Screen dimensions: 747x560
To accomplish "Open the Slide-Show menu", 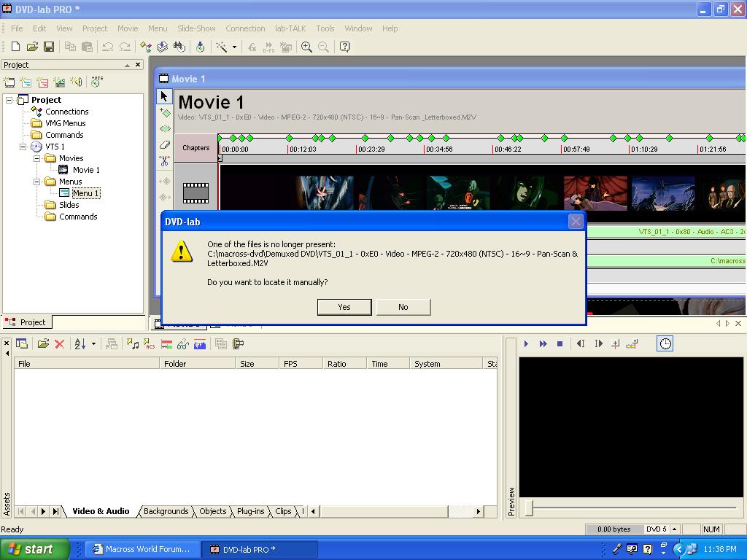I will [196, 28].
